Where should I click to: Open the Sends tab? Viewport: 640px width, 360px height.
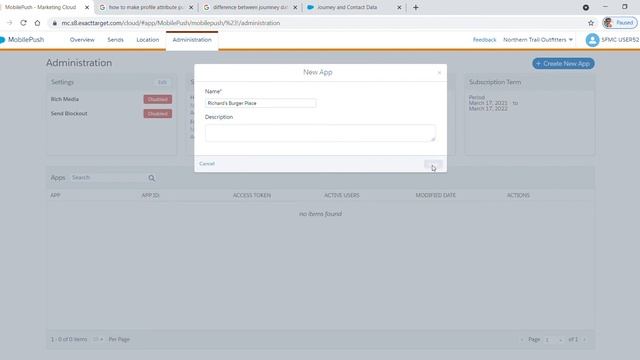coord(116,40)
